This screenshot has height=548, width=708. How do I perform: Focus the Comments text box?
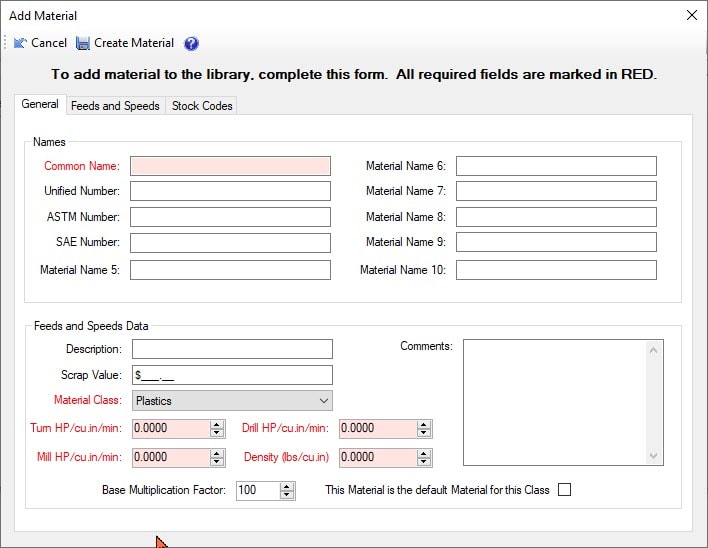(x=555, y=401)
